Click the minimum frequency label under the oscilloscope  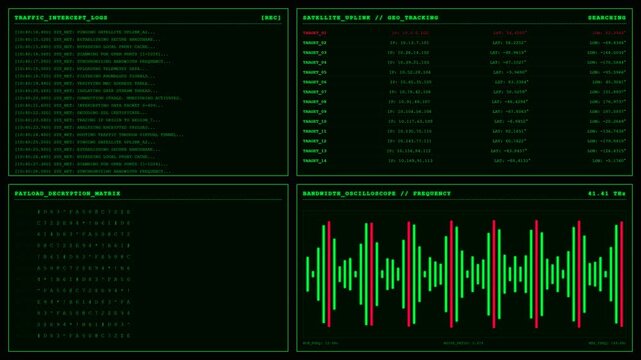coord(320,343)
